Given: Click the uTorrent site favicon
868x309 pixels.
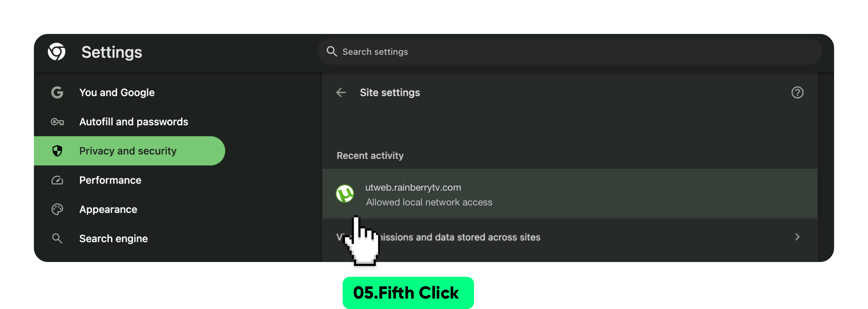Looking at the screenshot, I should (345, 194).
